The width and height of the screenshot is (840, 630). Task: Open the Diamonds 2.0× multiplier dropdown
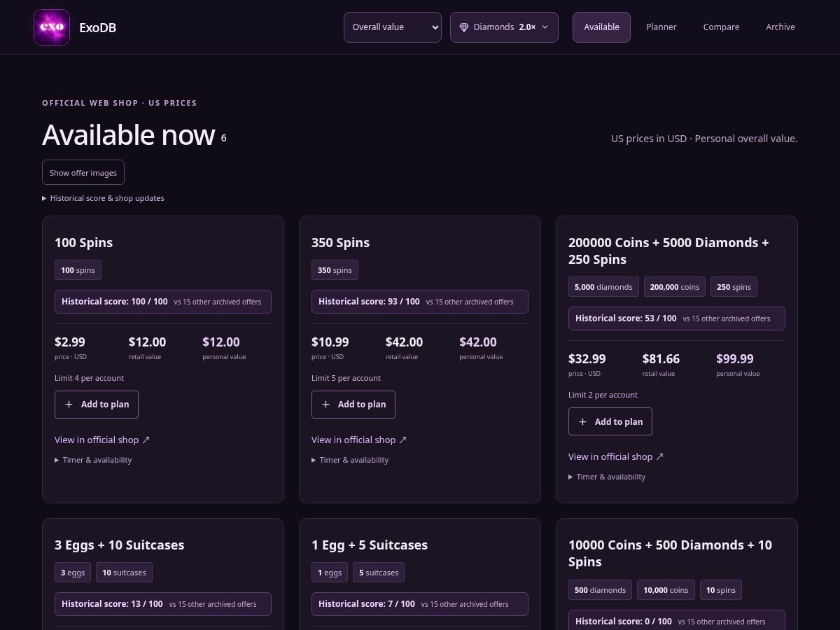click(x=504, y=27)
